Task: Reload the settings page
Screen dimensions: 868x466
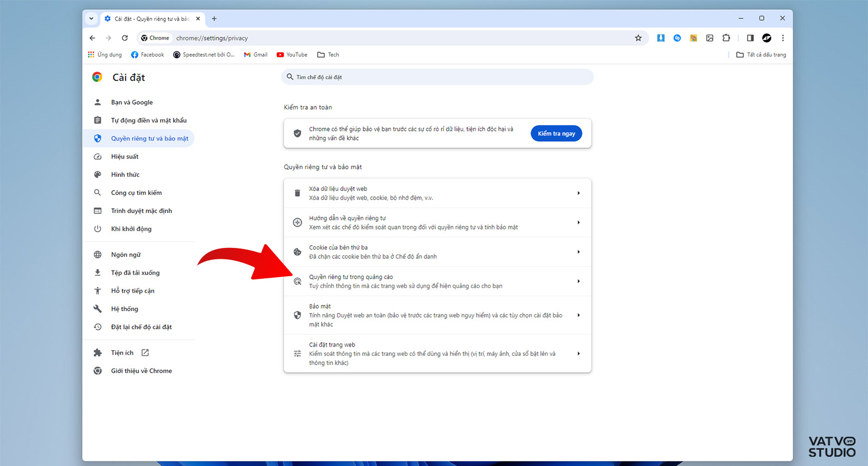Action: coord(125,38)
